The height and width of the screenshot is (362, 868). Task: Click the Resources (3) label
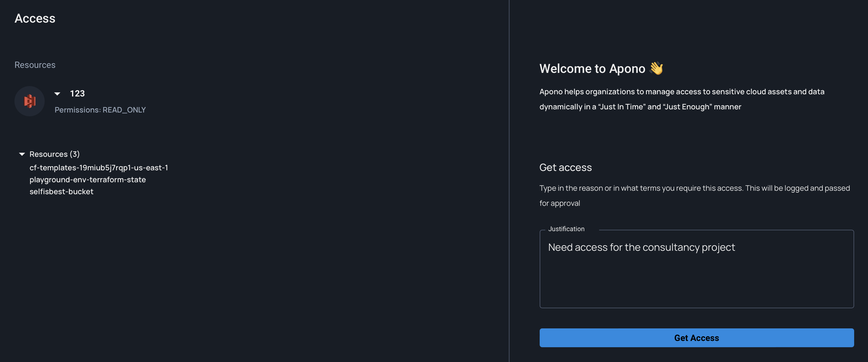(55, 154)
